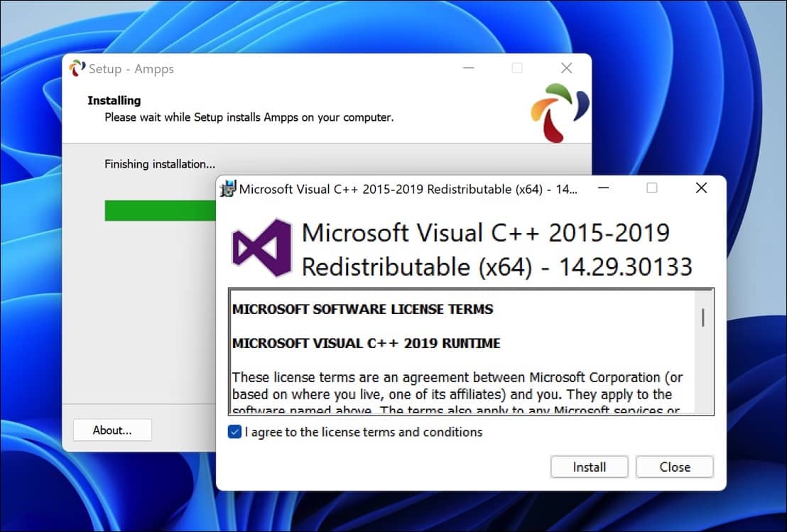Screen dimensions: 787x532
Task: Click the green installation progress bar
Action: [156, 210]
